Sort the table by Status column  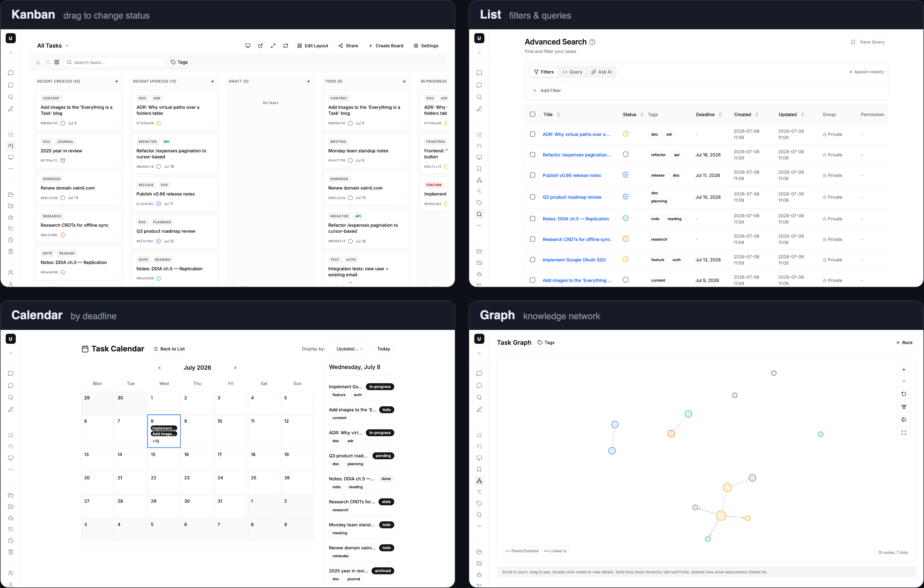point(633,114)
